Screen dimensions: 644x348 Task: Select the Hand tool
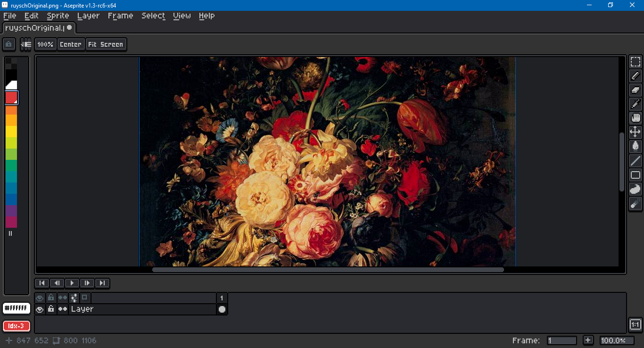tap(635, 118)
